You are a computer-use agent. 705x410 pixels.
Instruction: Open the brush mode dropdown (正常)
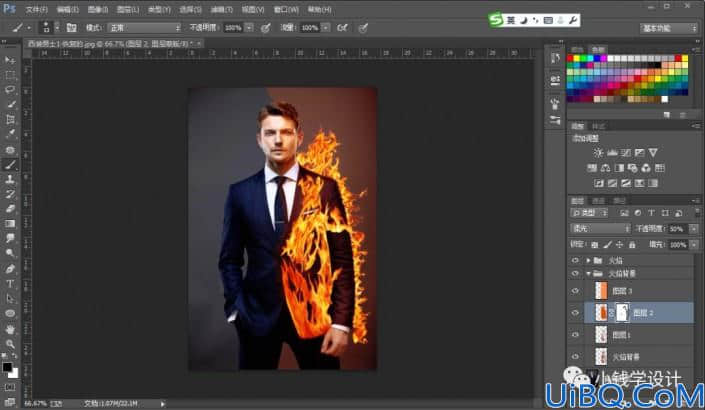pyautogui.click(x=144, y=28)
